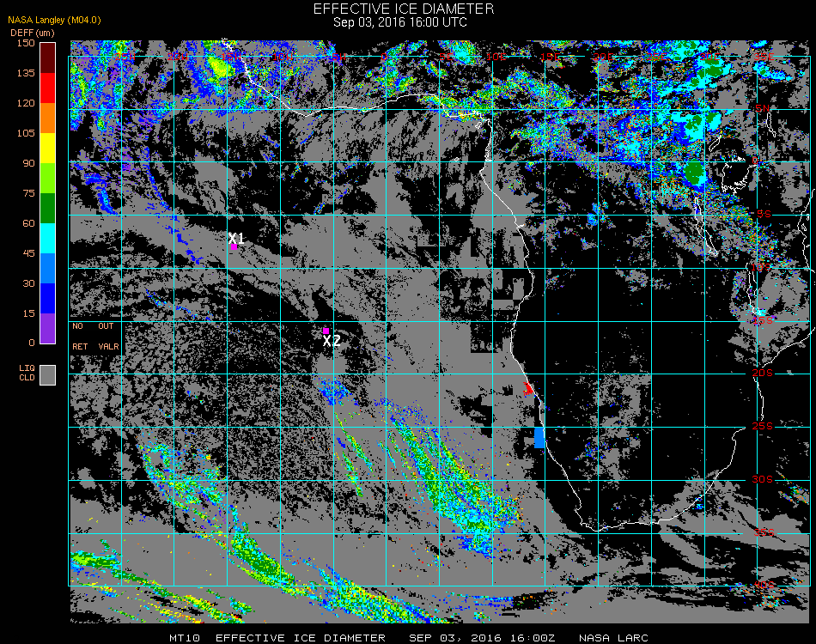Click the 'OUT VALR' legend label

[x=108, y=336]
